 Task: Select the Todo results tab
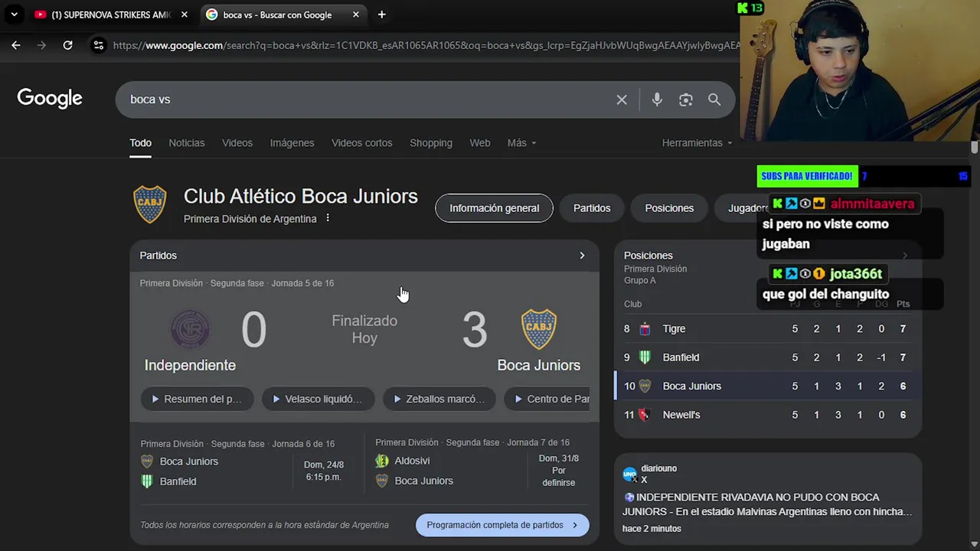[x=140, y=143]
